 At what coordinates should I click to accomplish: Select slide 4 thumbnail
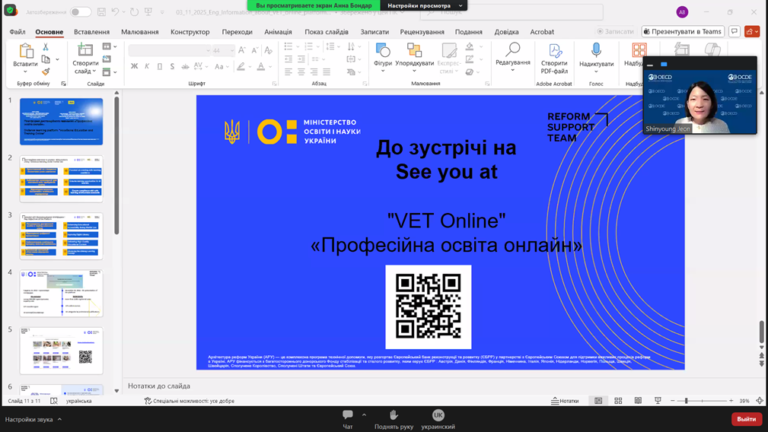[x=61, y=293]
